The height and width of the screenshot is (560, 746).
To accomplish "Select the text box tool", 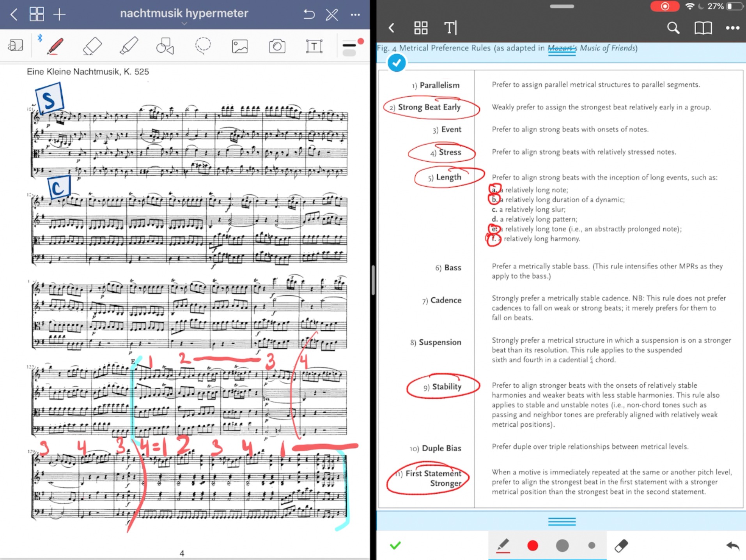I will tap(314, 46).
